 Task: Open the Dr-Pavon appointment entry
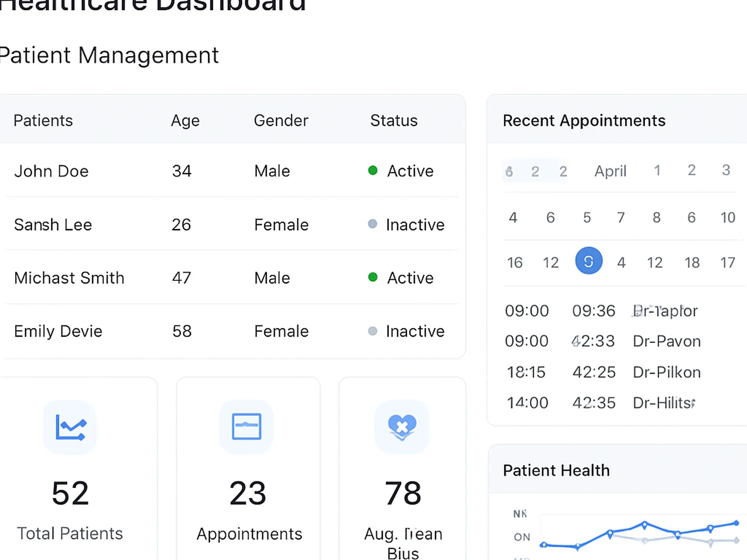click(667, 341)
